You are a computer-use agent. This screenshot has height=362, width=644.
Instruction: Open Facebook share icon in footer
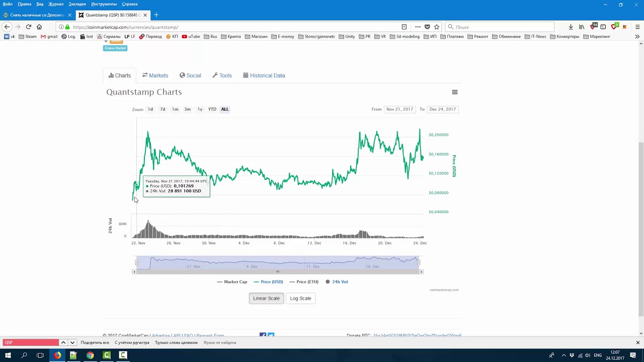click(x=263, y=335)
